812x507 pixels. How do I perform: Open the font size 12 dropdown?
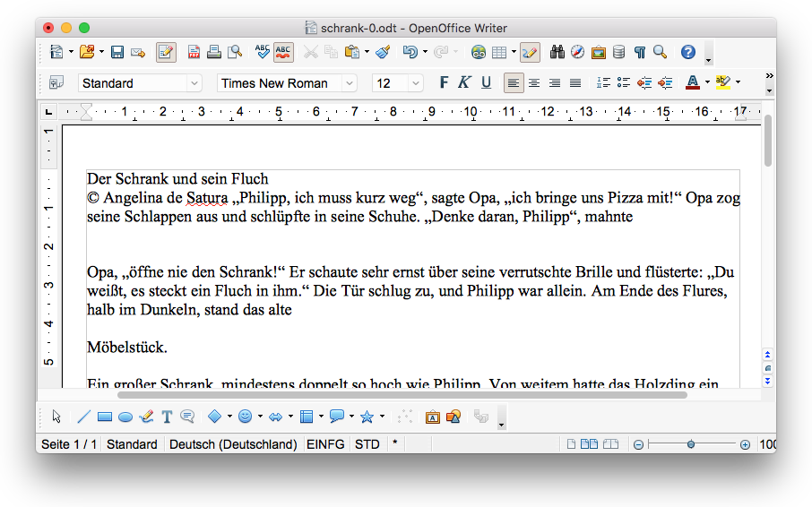pos(415,83)
